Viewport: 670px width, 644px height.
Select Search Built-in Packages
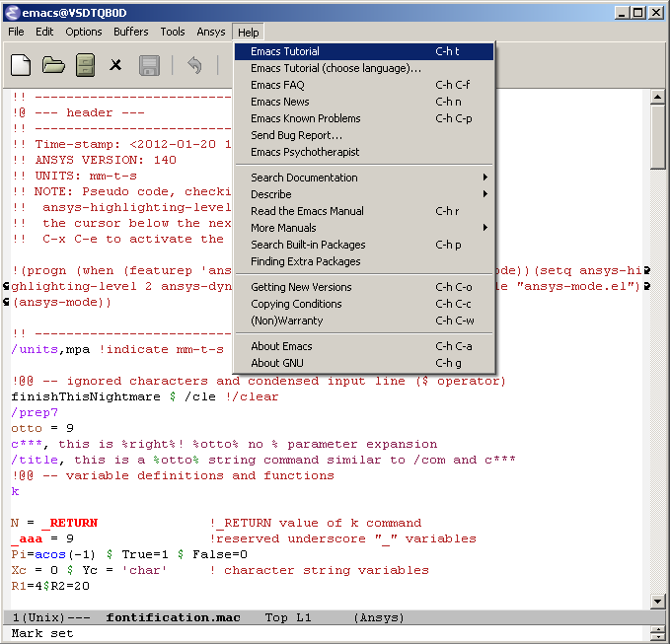pyautogui.click(x=364, y=245)
